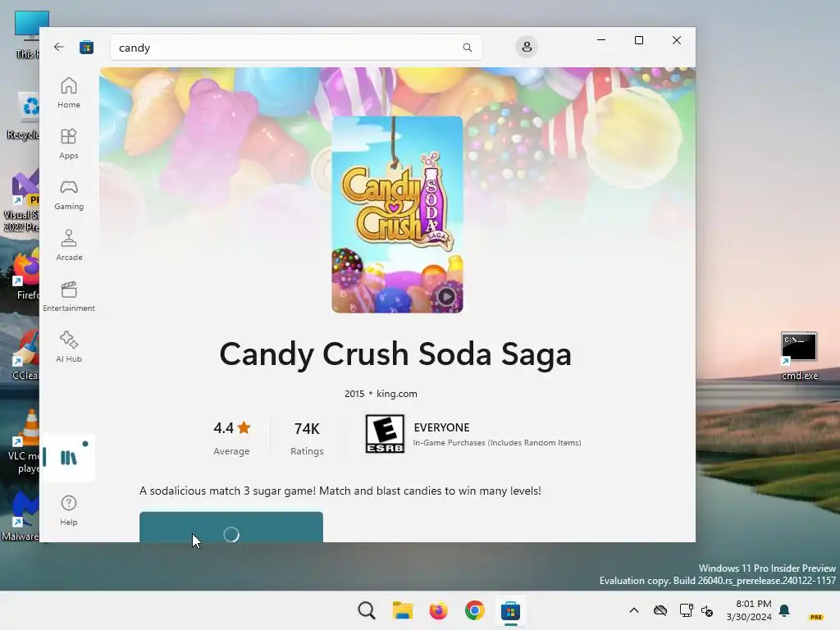This screenshot has height=630, width=840.
Task: Click the Candy Crush Soda Saga title
Action: tap(395, 354)
